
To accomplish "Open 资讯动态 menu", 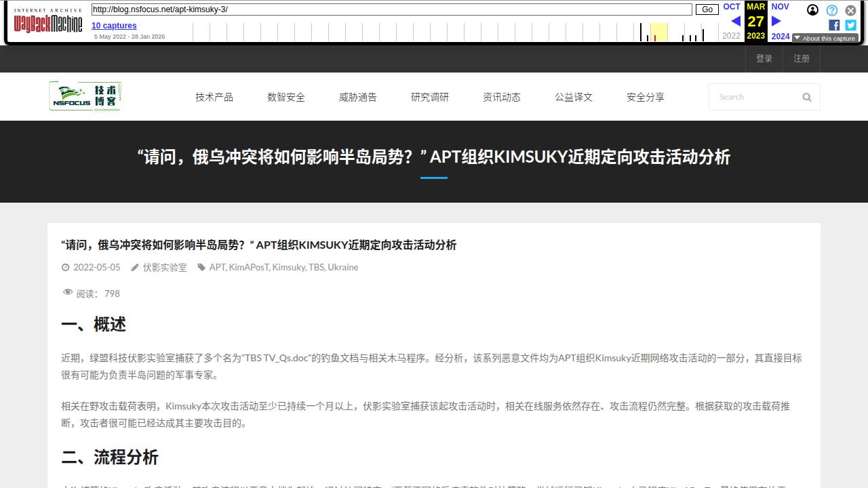I will coord(502,97).
